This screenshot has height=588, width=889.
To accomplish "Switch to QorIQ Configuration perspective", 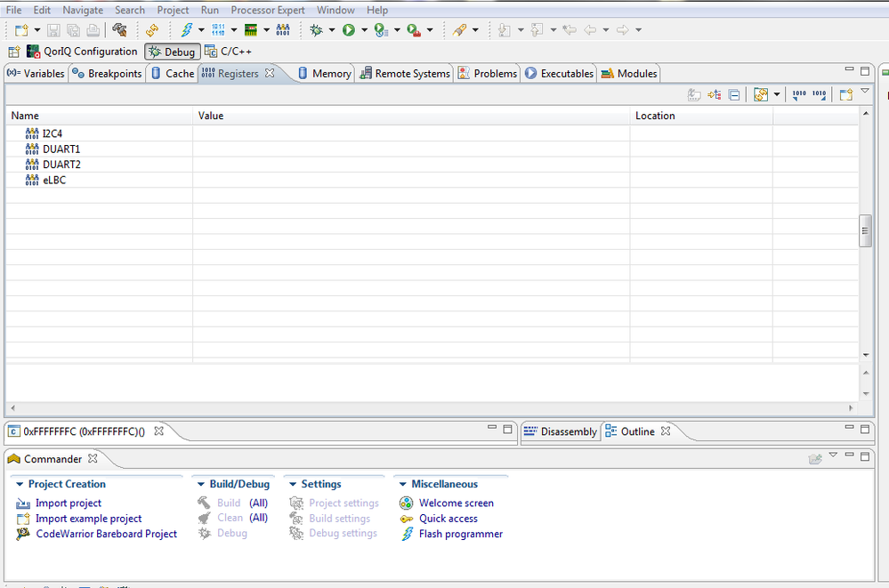I will coord(82,52).
